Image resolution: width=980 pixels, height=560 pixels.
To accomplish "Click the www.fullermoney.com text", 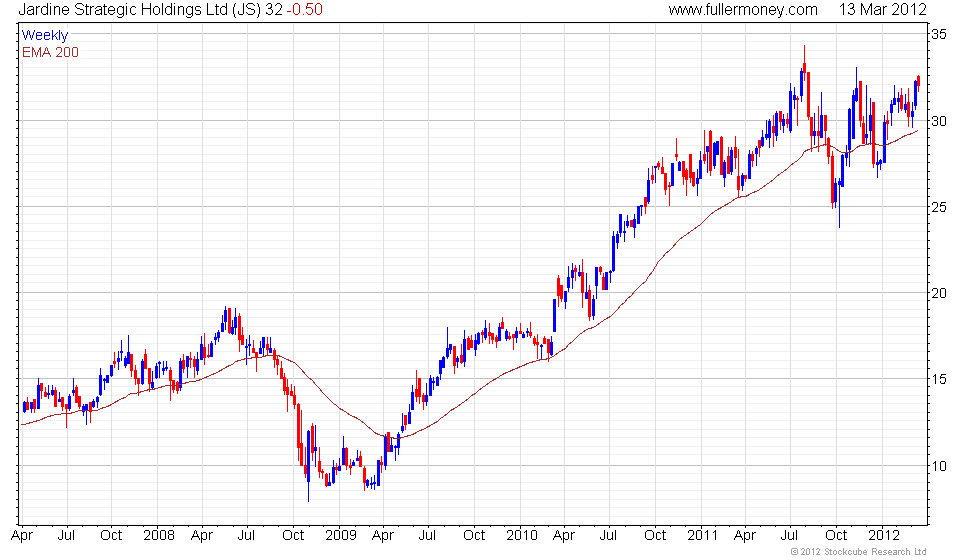I will (x=743, y=9).
